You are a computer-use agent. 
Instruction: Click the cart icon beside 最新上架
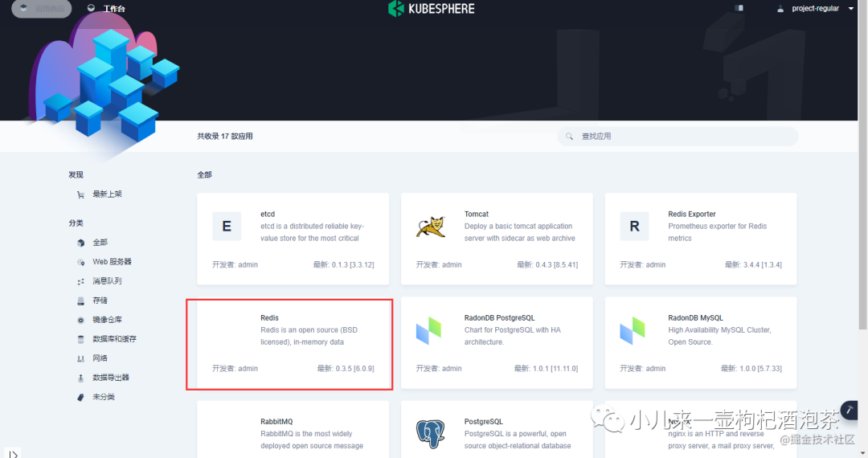81,194
